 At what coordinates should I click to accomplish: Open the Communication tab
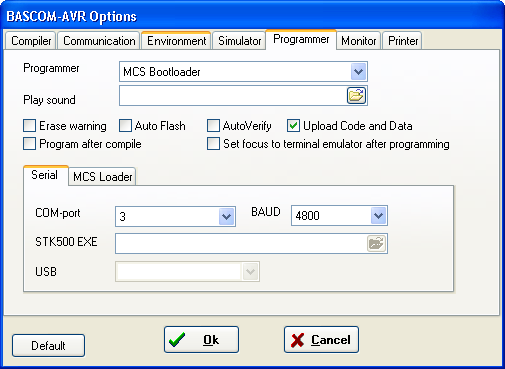(x=99, y=41)
